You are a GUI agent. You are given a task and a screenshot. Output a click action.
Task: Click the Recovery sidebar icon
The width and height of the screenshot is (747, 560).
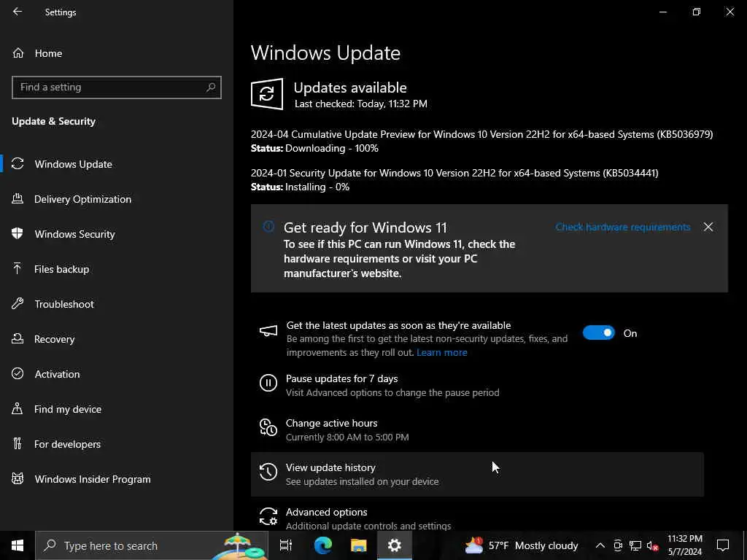(x=18, y=339)
